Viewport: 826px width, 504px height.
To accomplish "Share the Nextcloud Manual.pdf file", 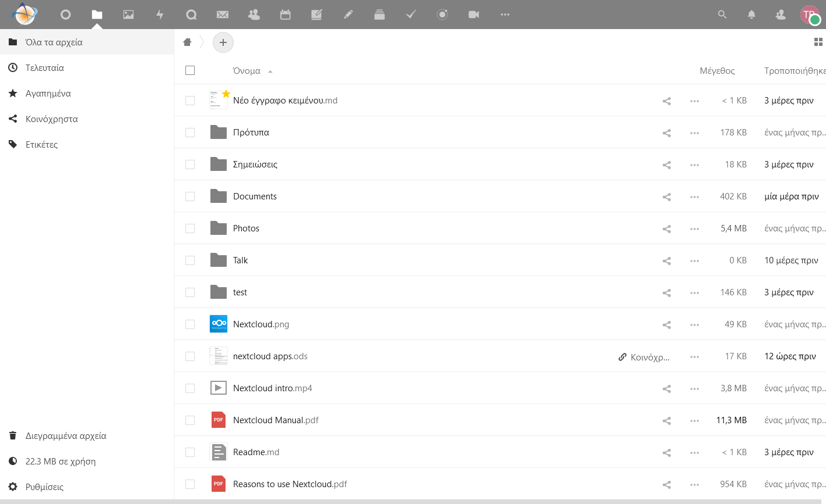I will [667, 420].
